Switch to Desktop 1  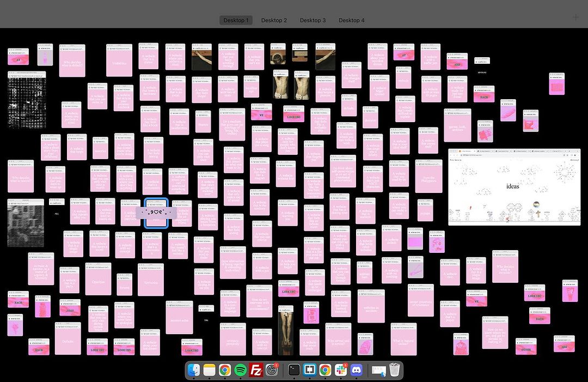click(236, 20)
